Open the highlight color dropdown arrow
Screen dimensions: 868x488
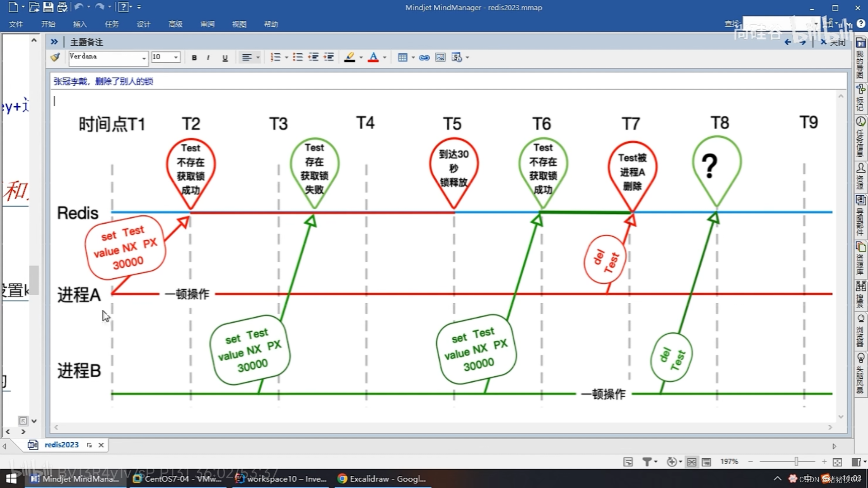(361, 57)
